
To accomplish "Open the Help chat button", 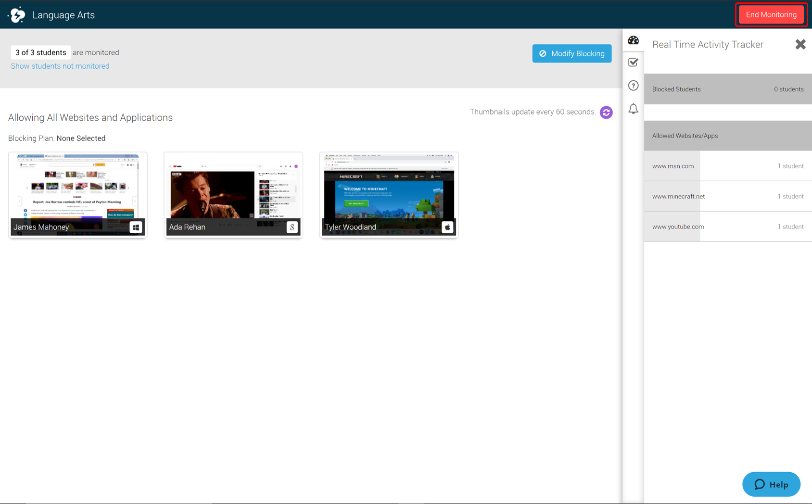I will point(771,484).
